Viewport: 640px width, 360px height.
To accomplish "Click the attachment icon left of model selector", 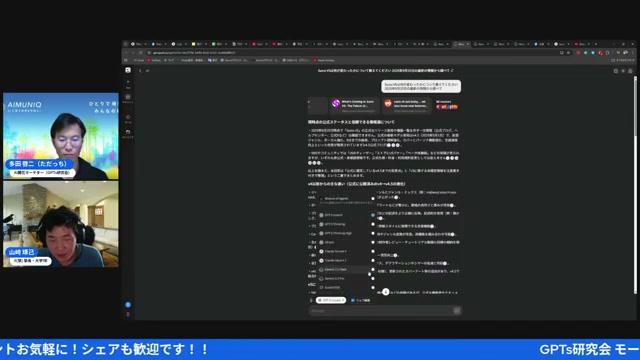I will [311, 300].
